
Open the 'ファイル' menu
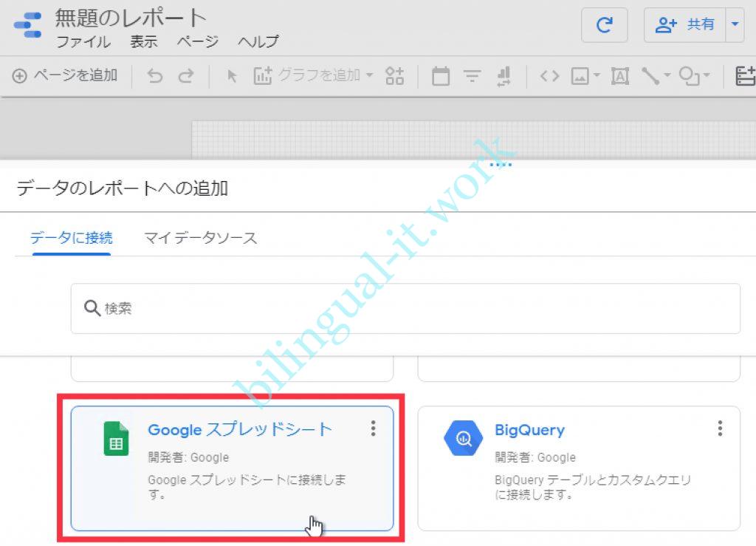pos(83,41)
